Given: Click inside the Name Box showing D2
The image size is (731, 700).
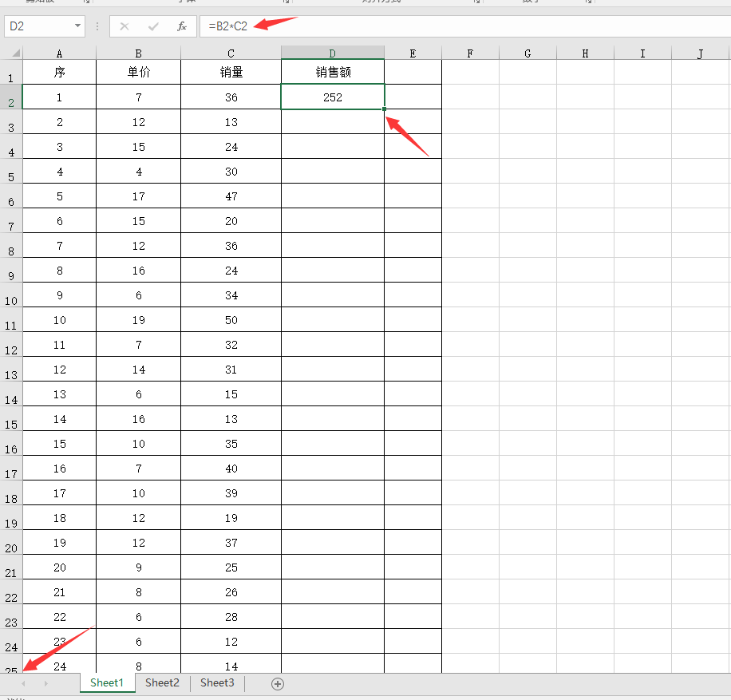Looking at the screenshot, I should click(38, 26).
